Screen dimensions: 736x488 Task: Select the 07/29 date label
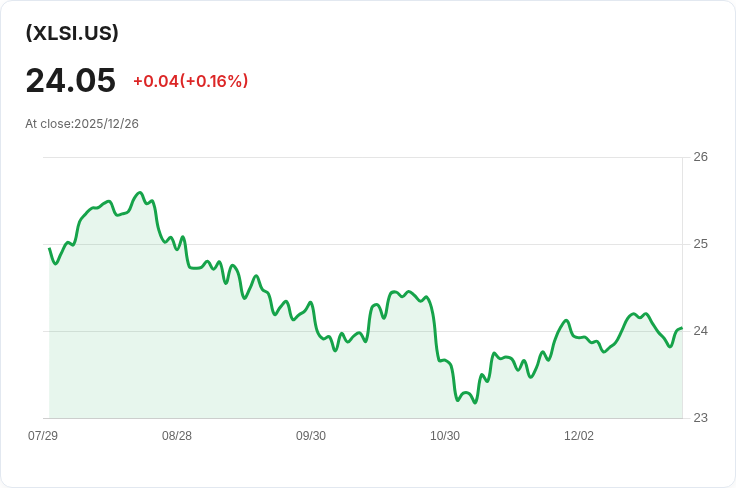click(x=43, y=436)
